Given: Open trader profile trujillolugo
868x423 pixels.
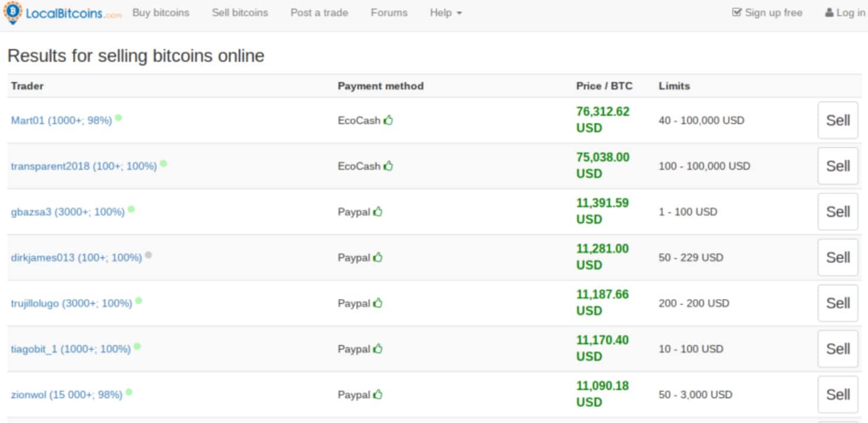Looking at the screenshot, I should click(71, 303).
